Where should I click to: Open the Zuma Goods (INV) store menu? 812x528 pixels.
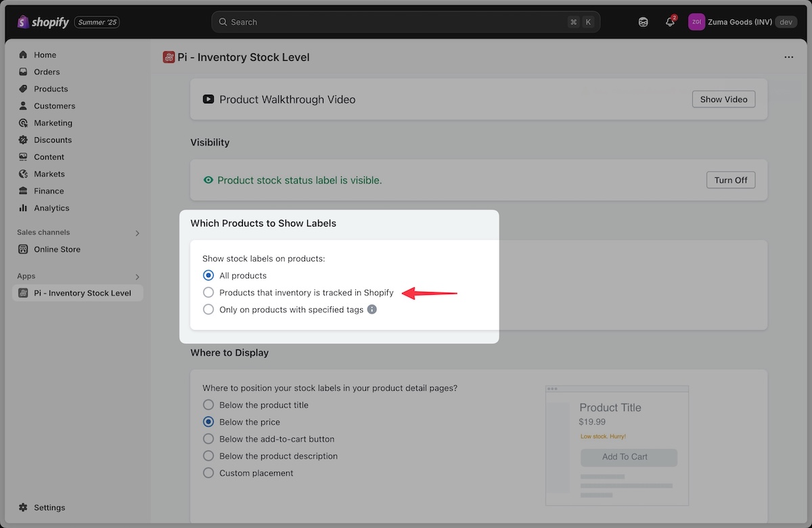(x=742, y=22)
